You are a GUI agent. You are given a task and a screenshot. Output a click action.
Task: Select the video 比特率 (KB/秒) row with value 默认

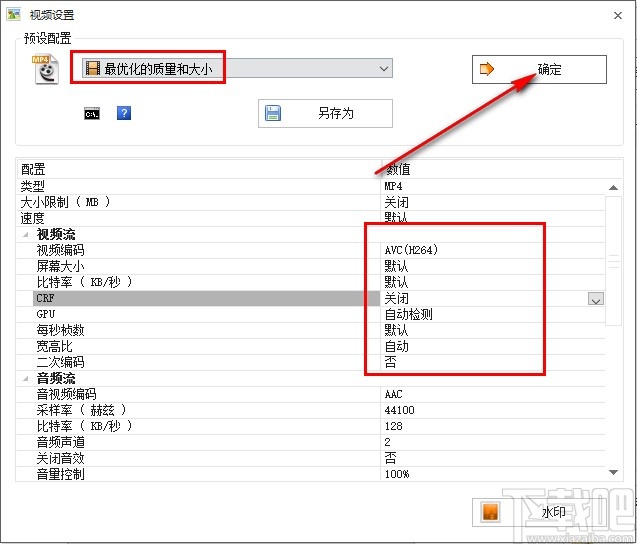[x=311, y=282]
